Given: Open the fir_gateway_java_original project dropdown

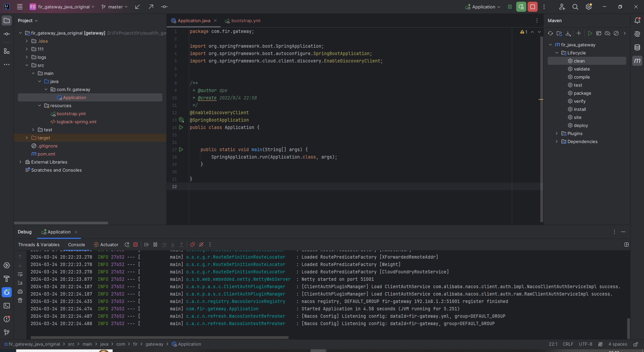Looking at the screenshot, I should pyautogui.click(x=62, y=7).
